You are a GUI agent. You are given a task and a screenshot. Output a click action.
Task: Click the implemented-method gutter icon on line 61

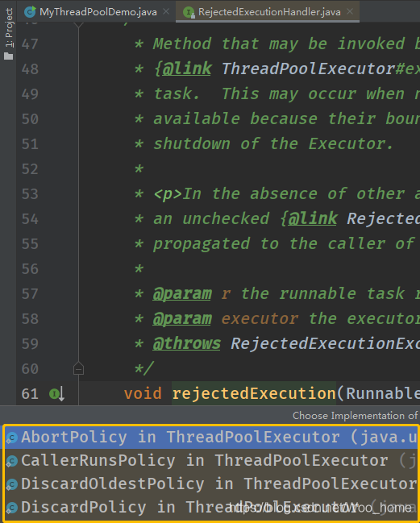[57, 394]
